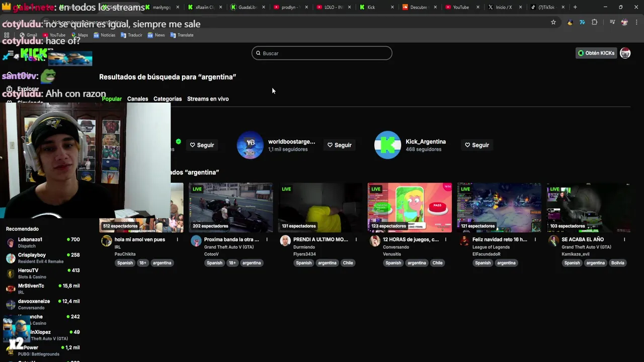Screen dimensions: 644x362
Task: Close the GuadaLibr browser tab
Action: coord(264,7)
